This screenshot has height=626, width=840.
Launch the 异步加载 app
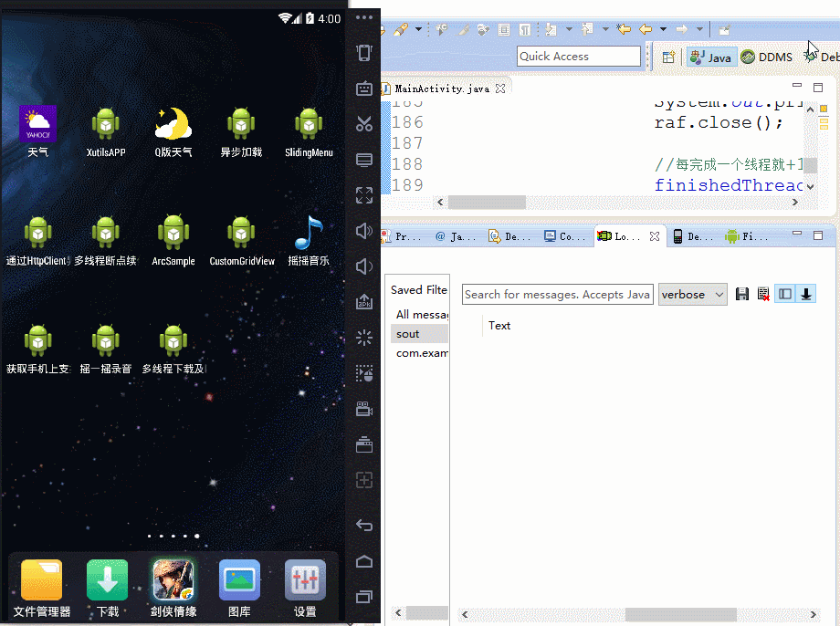[241, 131]
